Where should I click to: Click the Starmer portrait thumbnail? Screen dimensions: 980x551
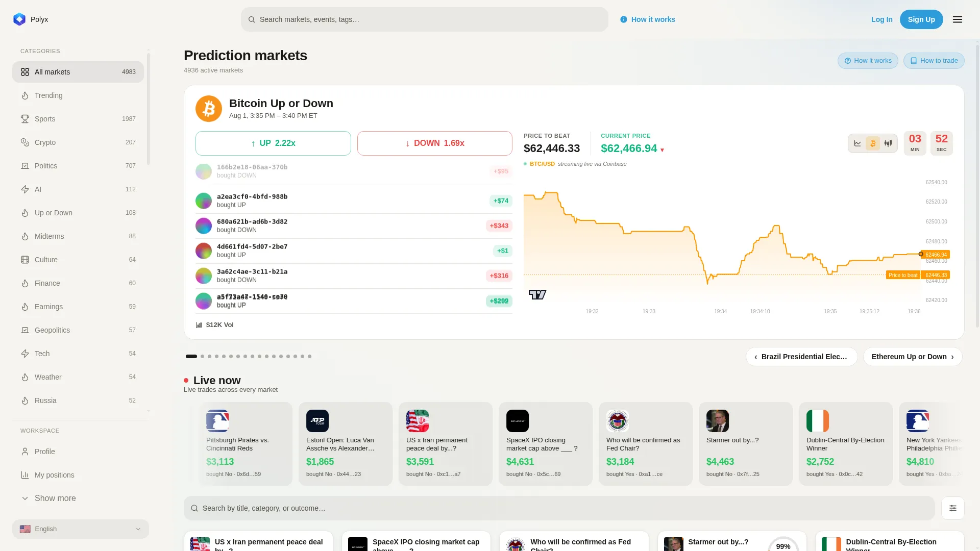pos(718,421)
